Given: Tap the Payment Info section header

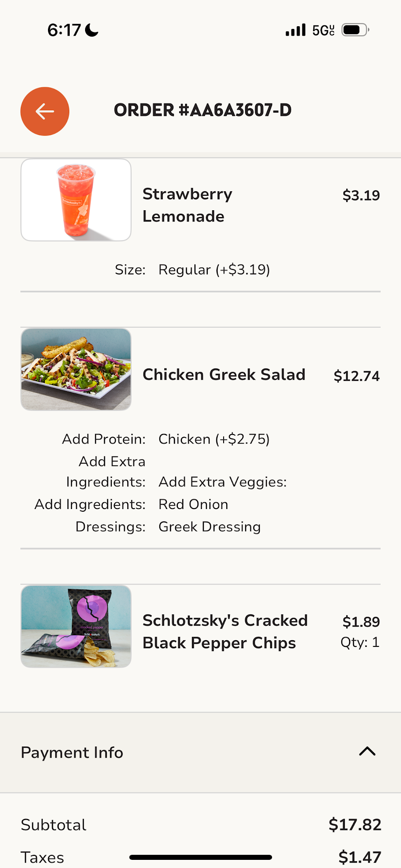Looking at the screenshot, I should [72, 753].
